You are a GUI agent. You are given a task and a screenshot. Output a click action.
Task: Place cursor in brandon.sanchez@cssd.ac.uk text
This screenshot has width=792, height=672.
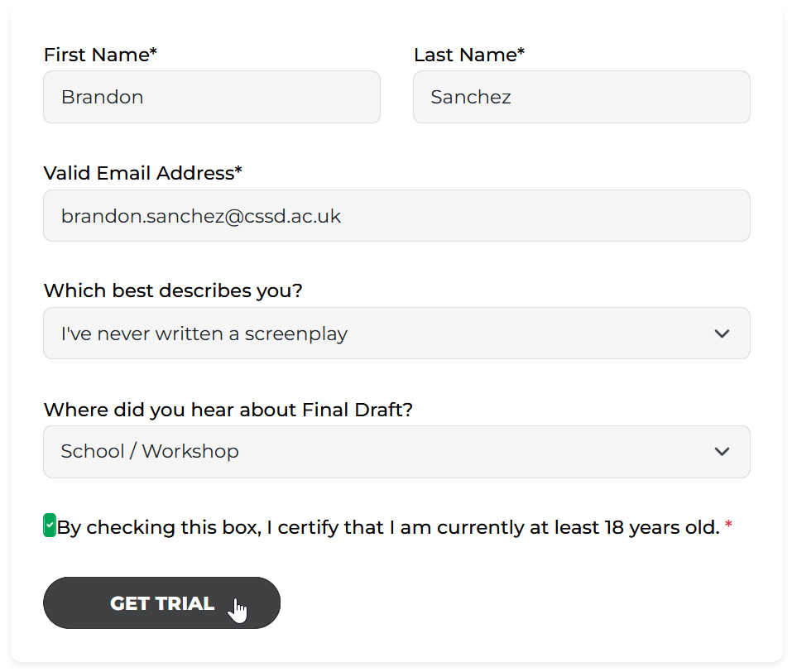[x=201, y=216]
